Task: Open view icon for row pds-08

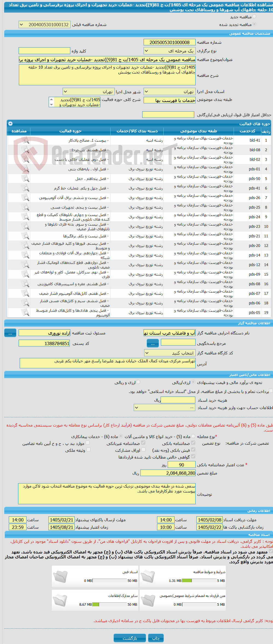Action: (x=25, y=284)
